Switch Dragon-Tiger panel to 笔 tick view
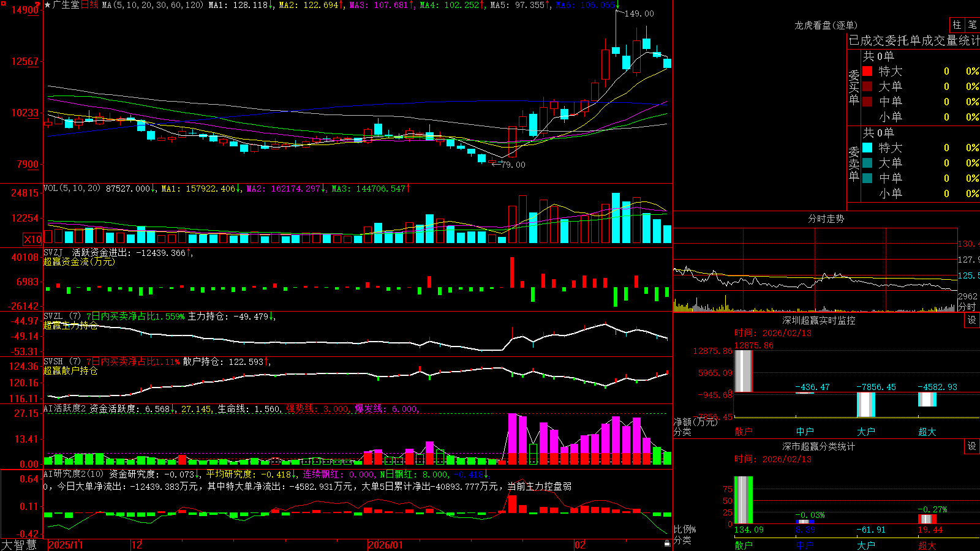 point(972,25)
